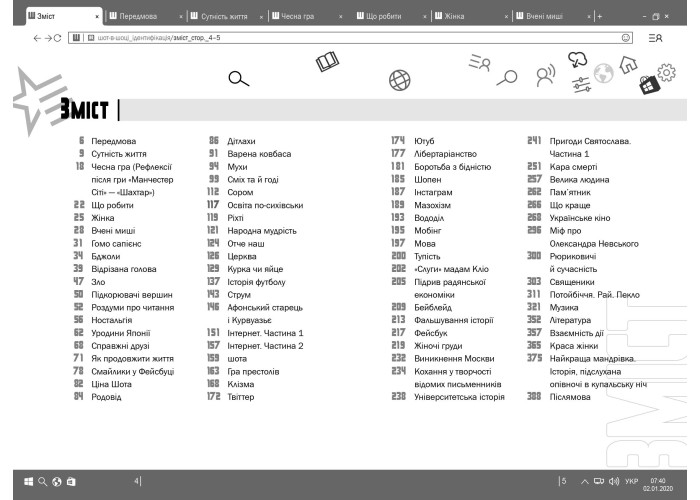Open the voice speaking person icon
The image size is (700, 500).
coord(546,75)
